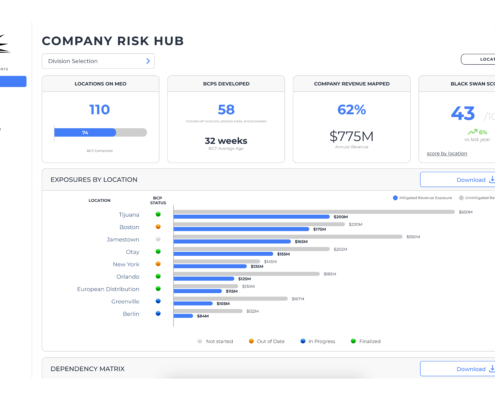This screenshot has height=400, width=495.
Task: Click the 32 weeks average age value
Action: (x=226, y=141)
